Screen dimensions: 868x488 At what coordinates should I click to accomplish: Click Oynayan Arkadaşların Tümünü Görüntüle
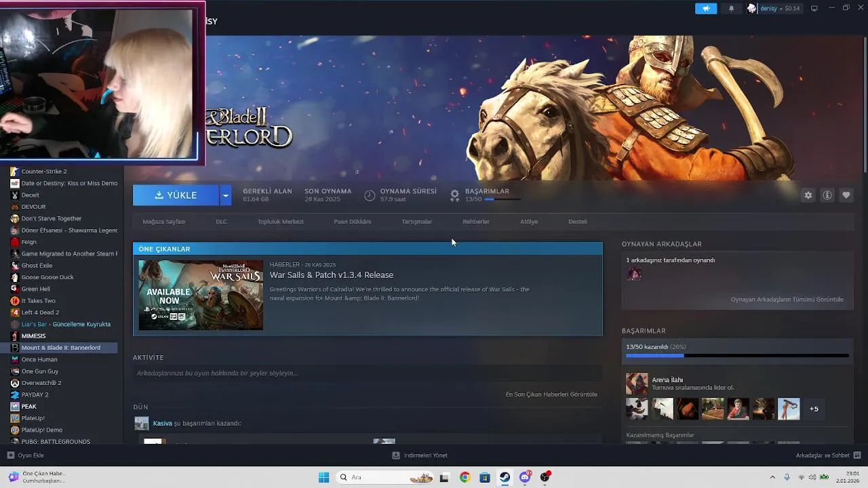(787, 300)
